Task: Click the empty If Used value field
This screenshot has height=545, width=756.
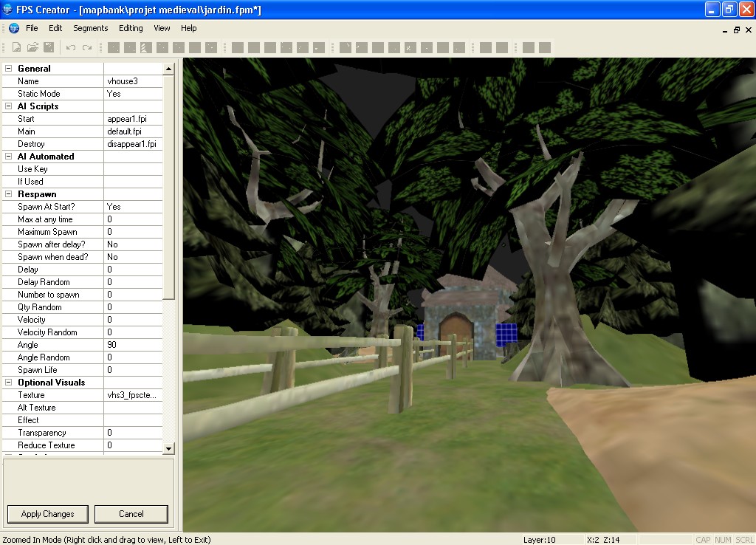Action: pos(133,182)
